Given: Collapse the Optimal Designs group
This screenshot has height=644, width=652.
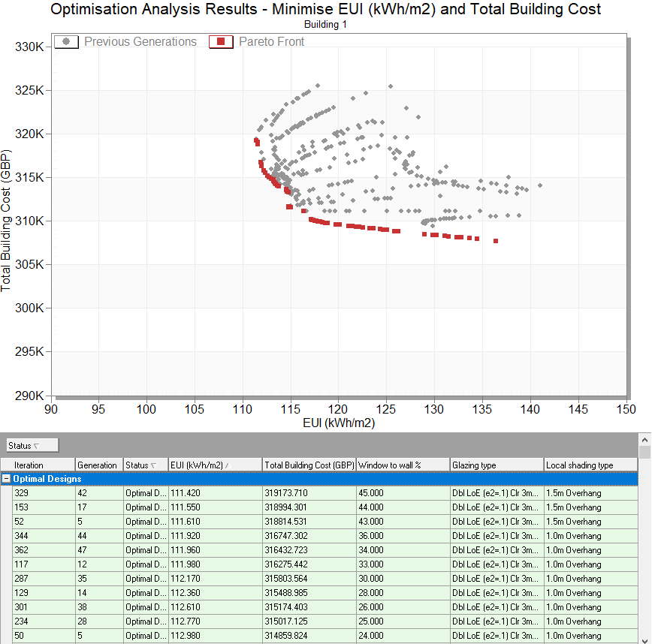Looking at the screenshot, I should 7,478.
